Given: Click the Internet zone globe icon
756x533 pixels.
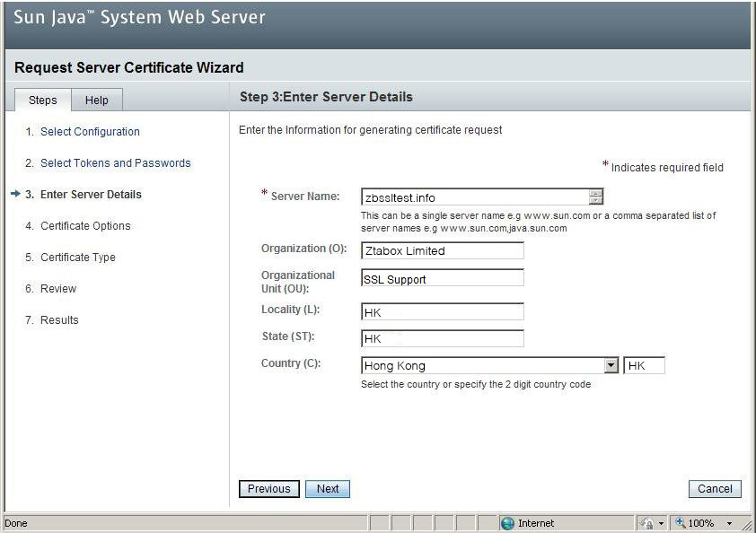Looking at the screenshot, I should [x=507, y=523].
